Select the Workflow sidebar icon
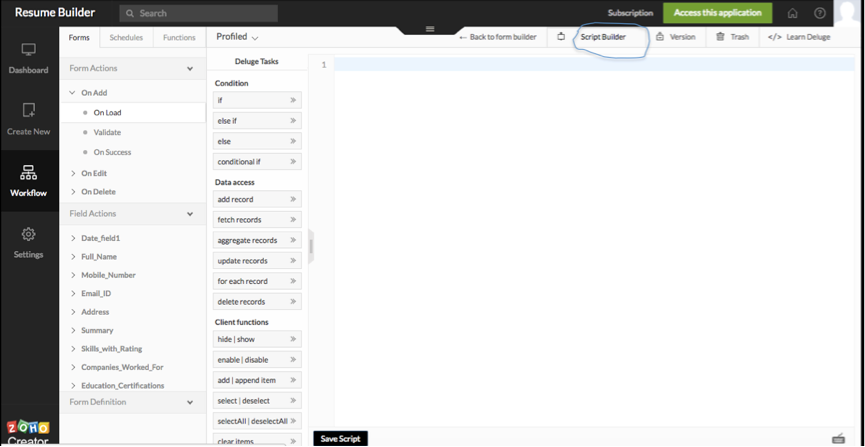Viewport: 865px width, 447px height. pyautogui.click(x=29, y=181)
